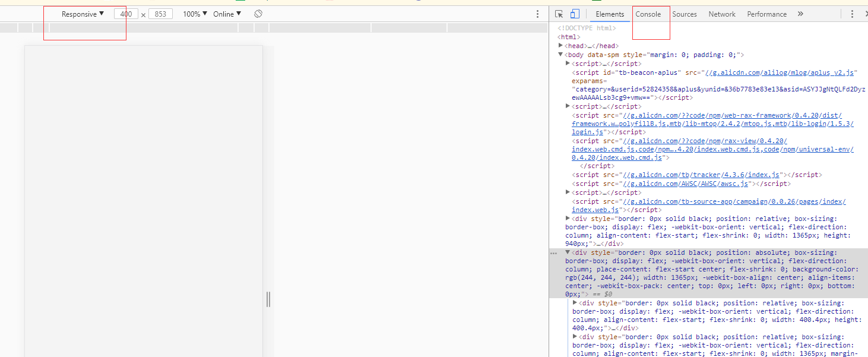Screen dimensions: 868x357
Task: Switch to the Elements tab
Action: (610, 14)
